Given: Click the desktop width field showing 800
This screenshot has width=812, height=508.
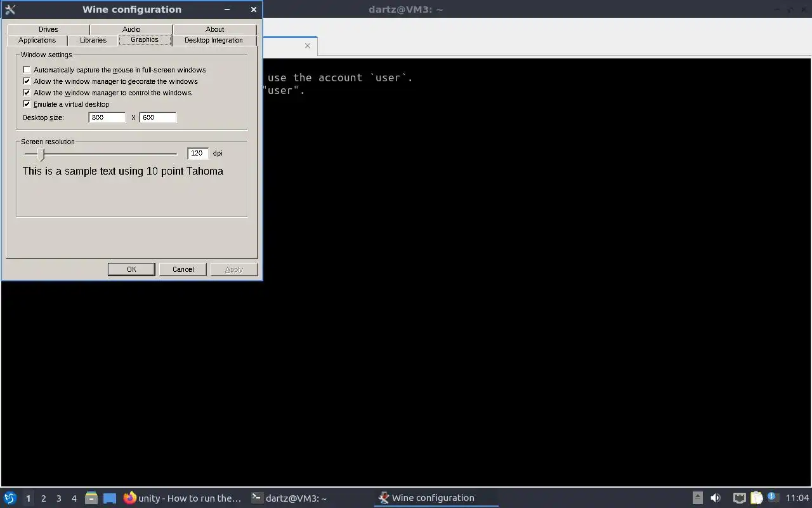Looking at the screenshot, I should [107, 117].
